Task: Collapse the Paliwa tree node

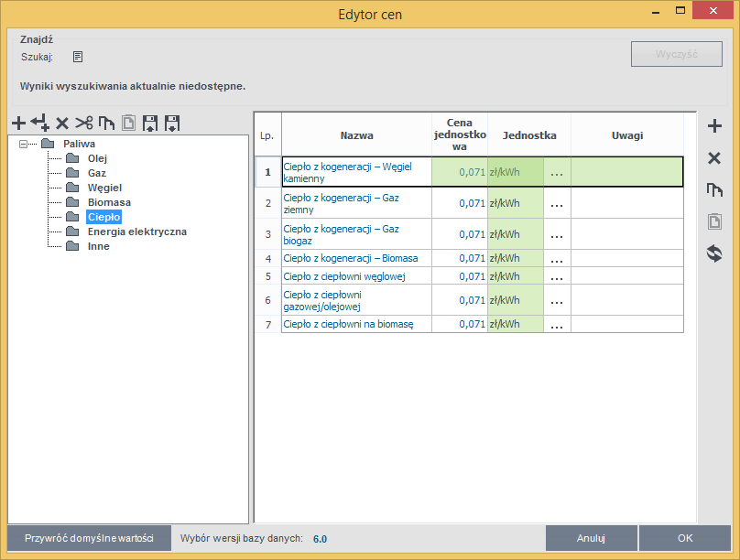Action: tap(23, 144)
